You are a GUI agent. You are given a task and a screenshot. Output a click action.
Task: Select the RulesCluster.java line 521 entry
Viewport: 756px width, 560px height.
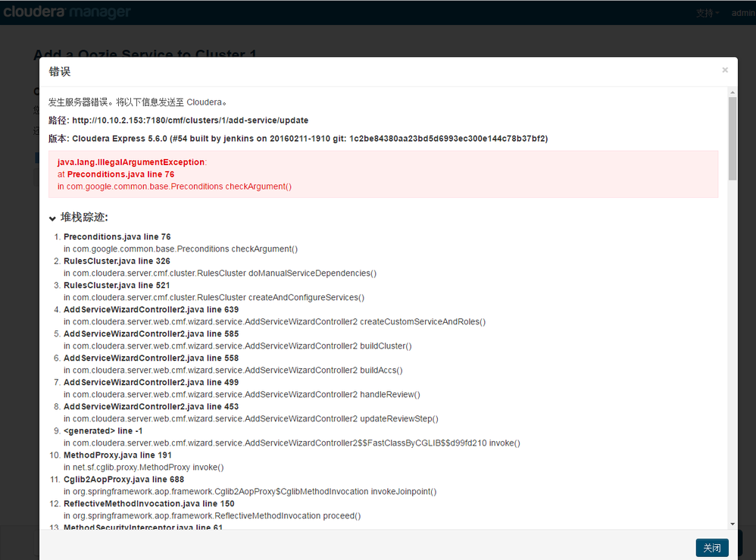tap(117, 286)
